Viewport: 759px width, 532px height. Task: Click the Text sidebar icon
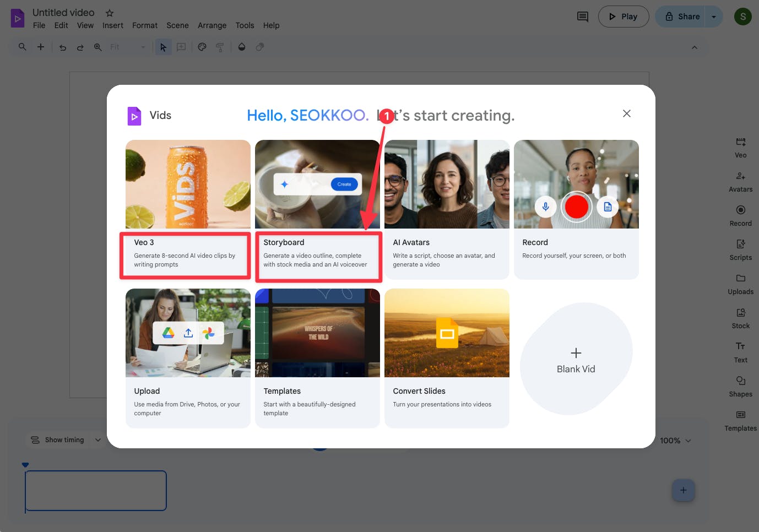point(740,352)
